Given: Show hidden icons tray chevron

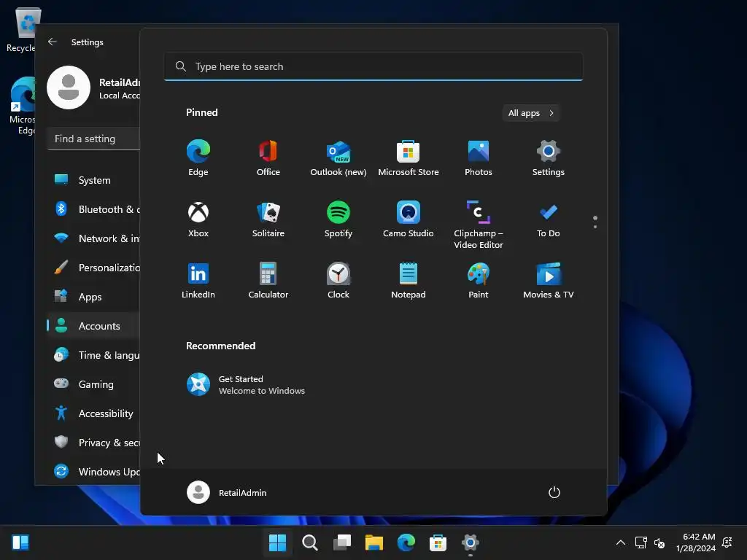Looking at the screenshot, I should point(621,542).
